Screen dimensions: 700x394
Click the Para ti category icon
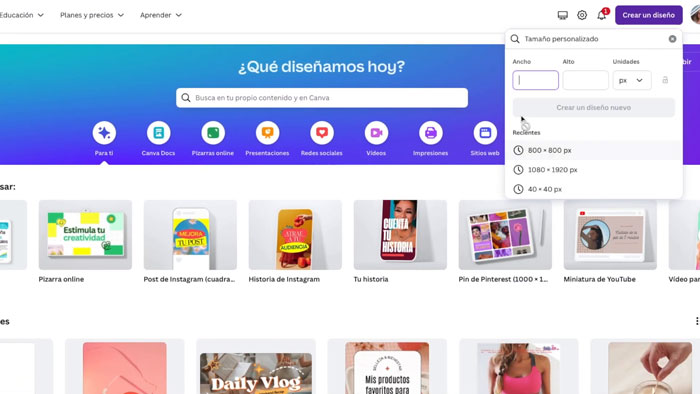coord(104,133)
